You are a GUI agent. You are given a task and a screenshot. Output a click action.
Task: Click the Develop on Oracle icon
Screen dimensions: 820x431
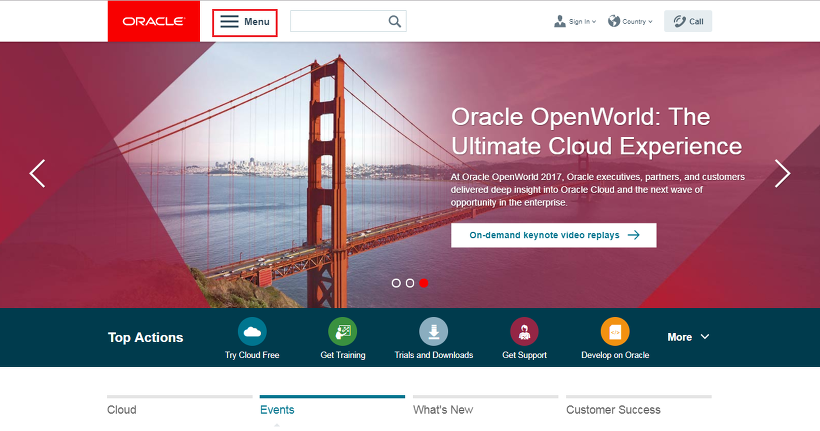(x=615, y=332)
